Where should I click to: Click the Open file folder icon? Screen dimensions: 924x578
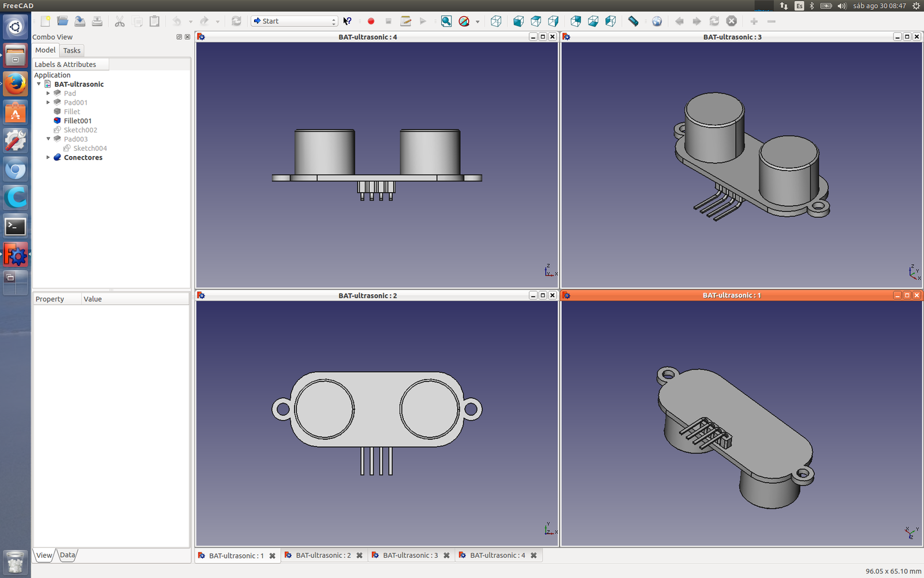[62, 21]
